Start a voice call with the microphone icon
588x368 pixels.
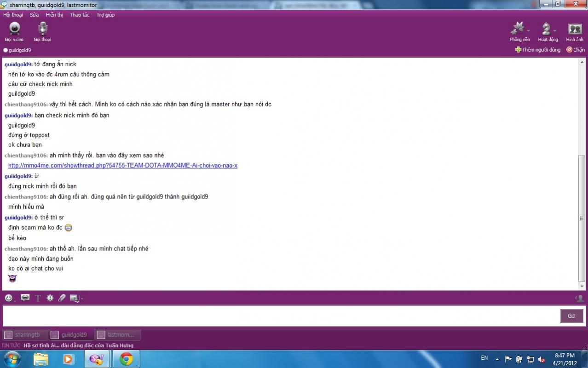(42, 29)
